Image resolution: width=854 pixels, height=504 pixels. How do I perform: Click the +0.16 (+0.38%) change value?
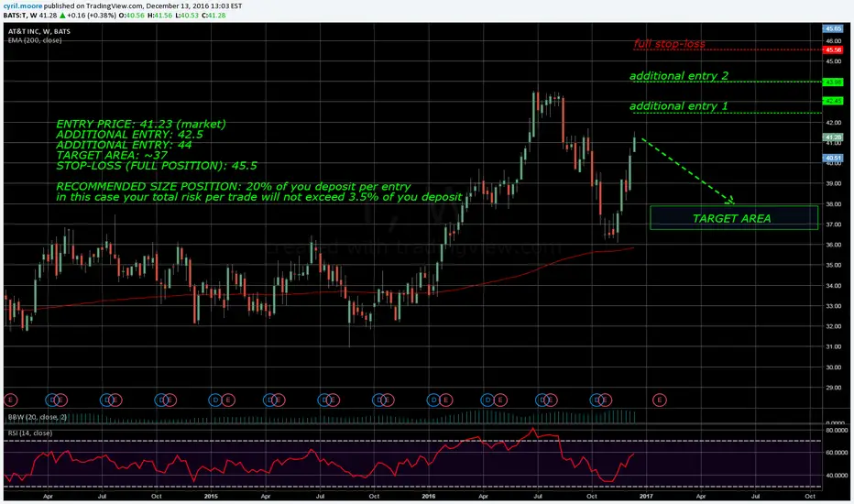coord(92,16)
